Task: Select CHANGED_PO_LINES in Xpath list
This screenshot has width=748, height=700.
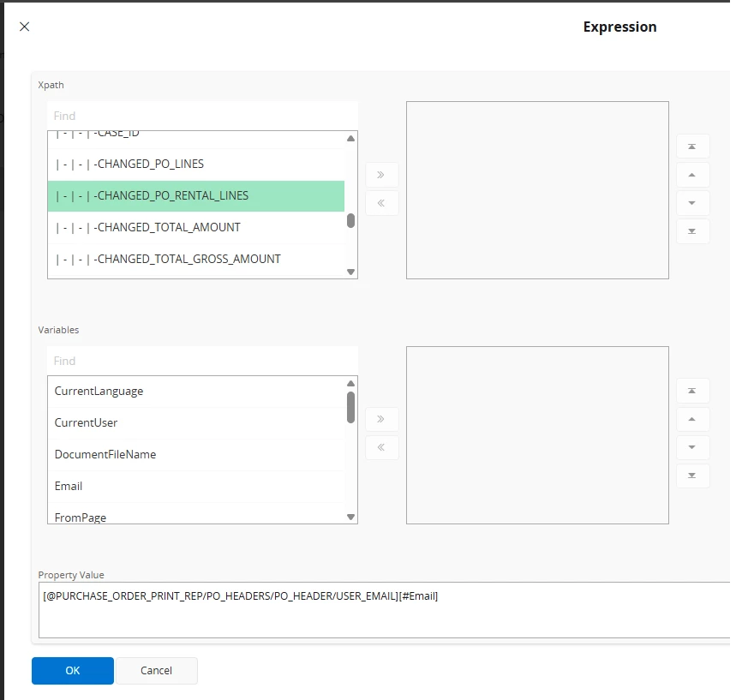Action: tap(196, 164)
